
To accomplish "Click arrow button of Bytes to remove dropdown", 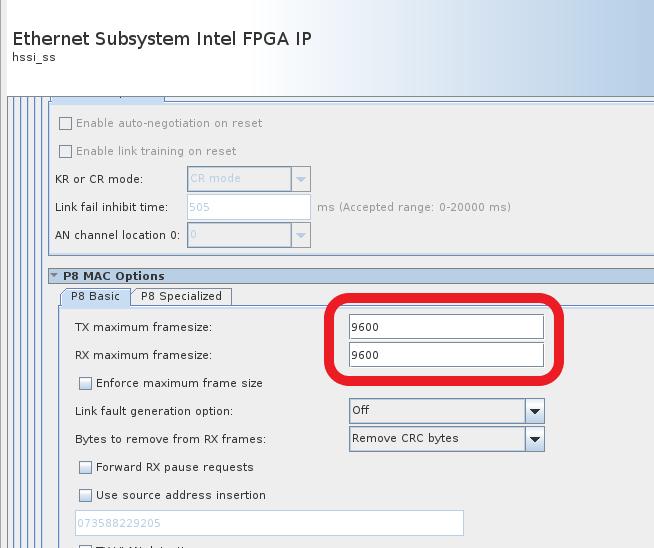I will tap(535, 439).
